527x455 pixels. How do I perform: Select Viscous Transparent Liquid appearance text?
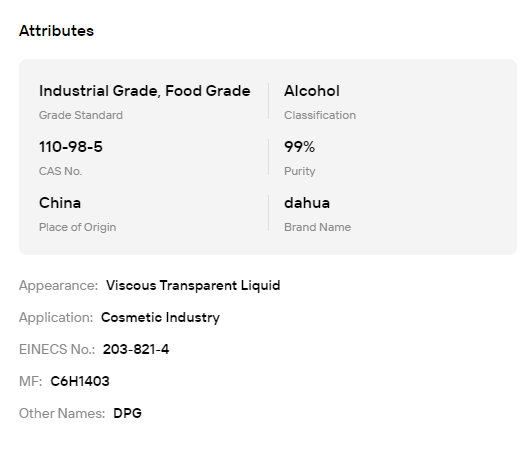coord(193,286)
